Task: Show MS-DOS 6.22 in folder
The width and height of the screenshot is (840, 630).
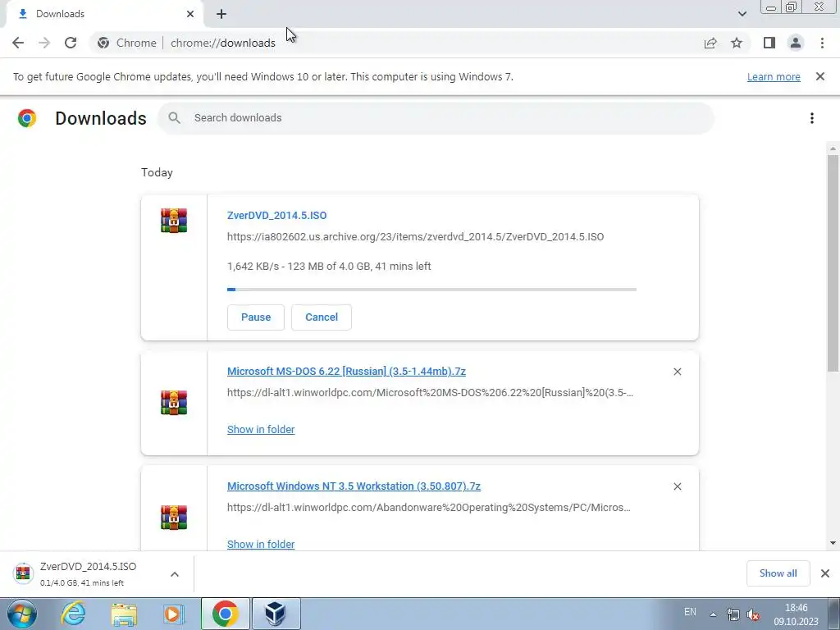Action: click(261, 430)
